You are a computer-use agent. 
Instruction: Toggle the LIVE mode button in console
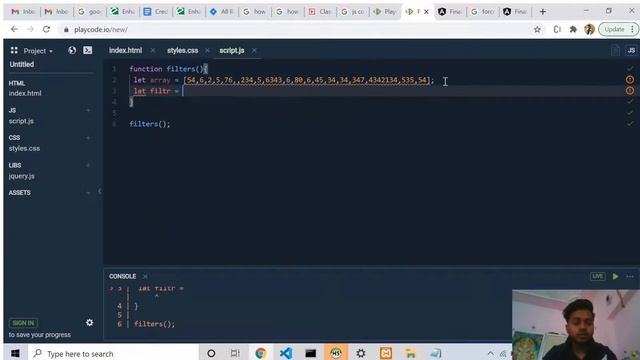coord(598,276)
